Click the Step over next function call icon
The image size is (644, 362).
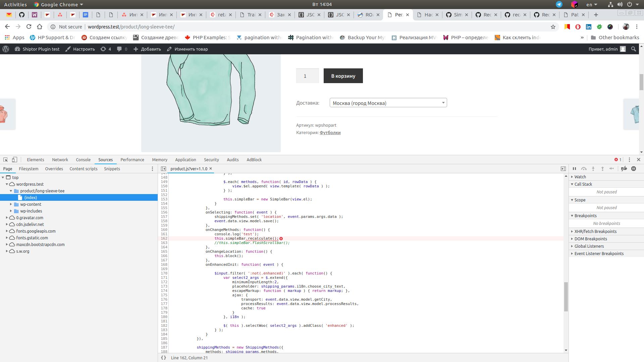click(x=584, y=169)
